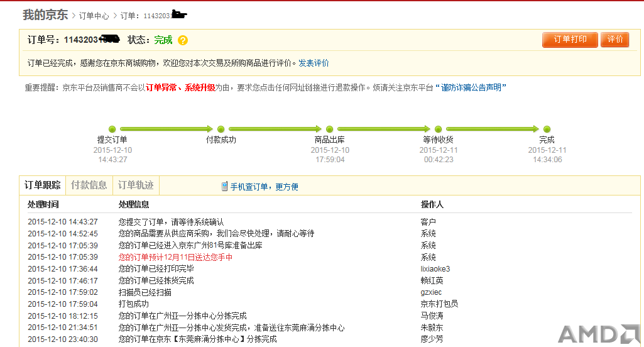This screenshot has height=347, width=644.
Task: Select the green status text 完成
Action: pos(163,40)
